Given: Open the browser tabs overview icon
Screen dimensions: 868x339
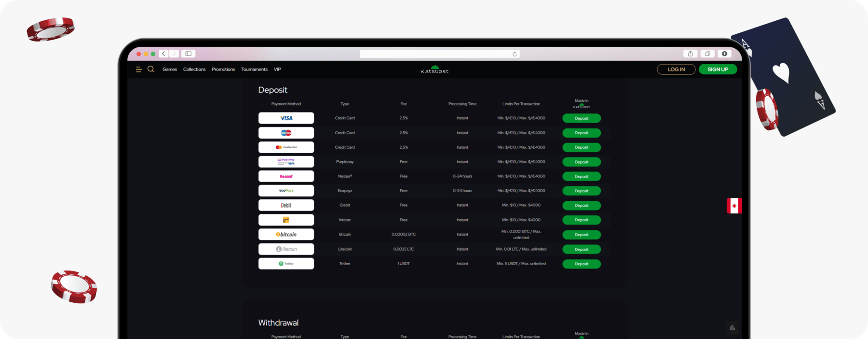Looking at the screenshot, I should tap(707, 54).
